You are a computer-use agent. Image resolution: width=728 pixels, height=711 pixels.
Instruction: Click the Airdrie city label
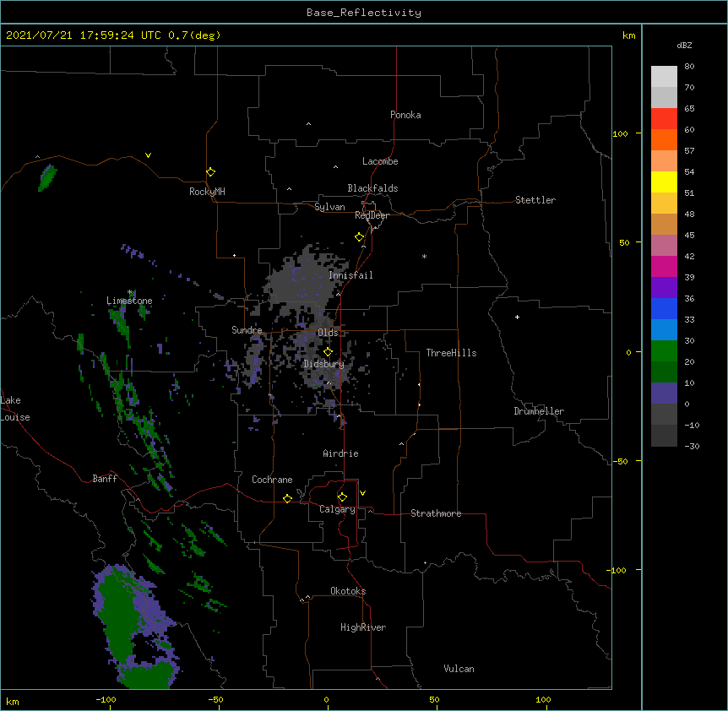pos(341,453)
